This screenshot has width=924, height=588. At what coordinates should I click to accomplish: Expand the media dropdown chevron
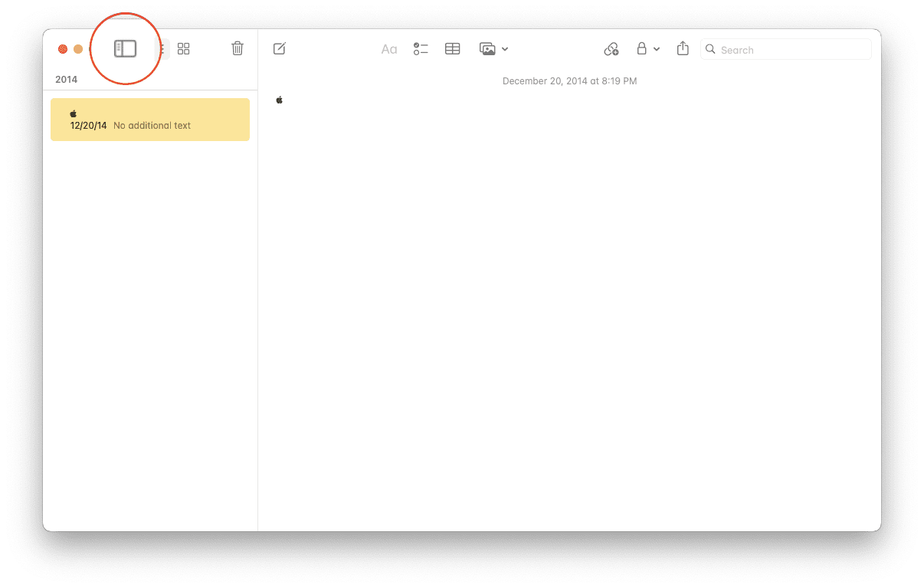coord(505,50)
